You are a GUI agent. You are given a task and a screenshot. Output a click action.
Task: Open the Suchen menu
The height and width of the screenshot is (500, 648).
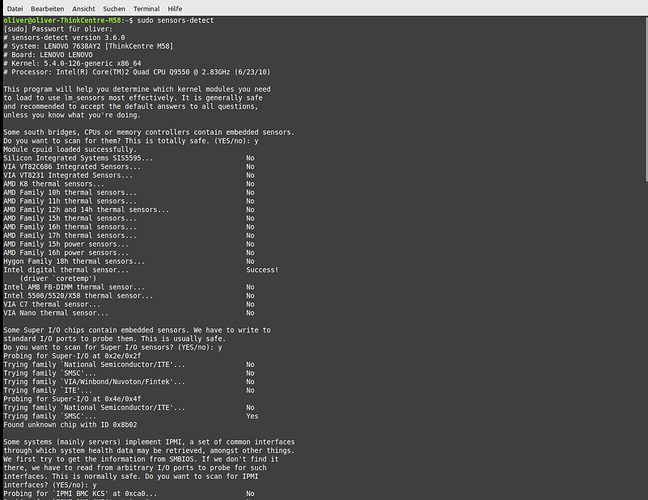click(114, 9)
